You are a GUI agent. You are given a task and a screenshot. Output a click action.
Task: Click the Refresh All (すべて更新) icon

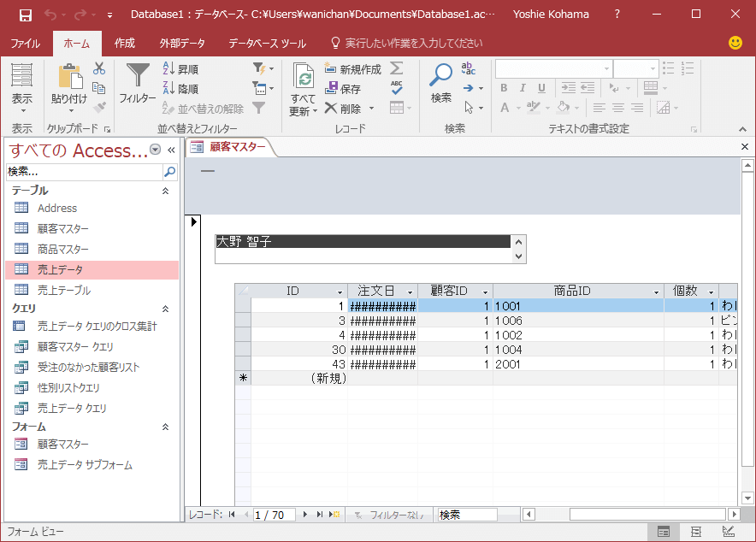[x=304, y=77]
